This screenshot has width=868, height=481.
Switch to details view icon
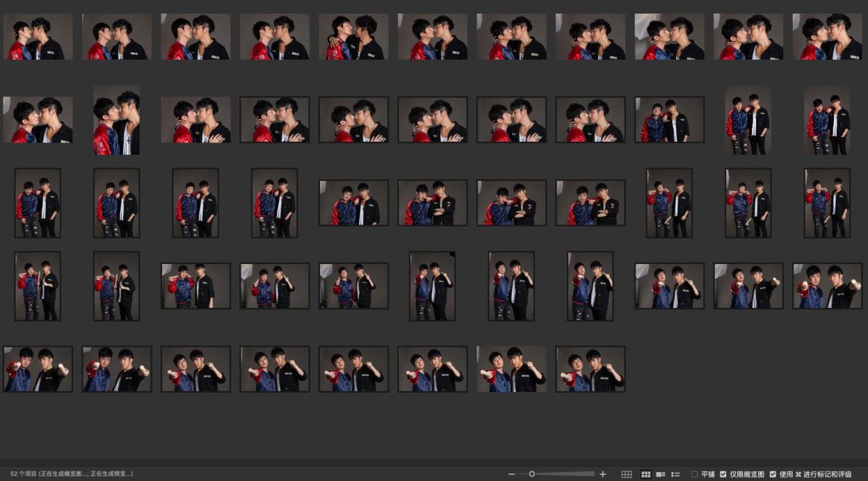pyautogui.click(x=660, y=474)
